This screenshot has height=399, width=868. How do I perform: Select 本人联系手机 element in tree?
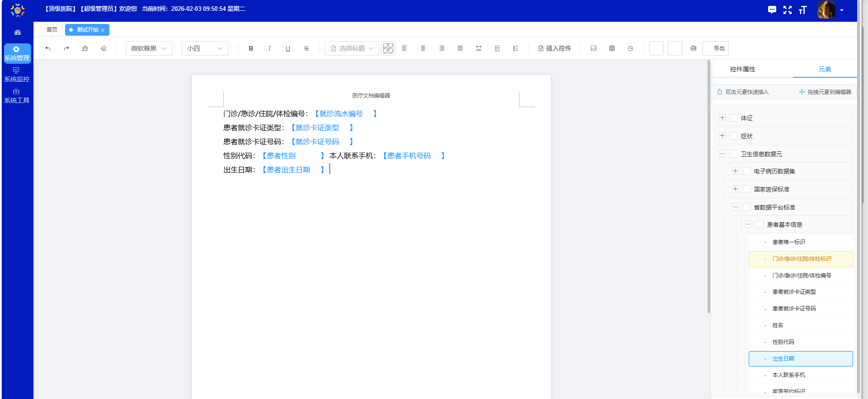[x=801, y=375]
